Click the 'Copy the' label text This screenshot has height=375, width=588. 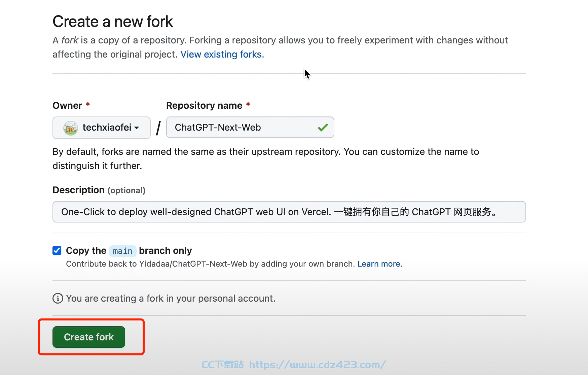[86, 250]
